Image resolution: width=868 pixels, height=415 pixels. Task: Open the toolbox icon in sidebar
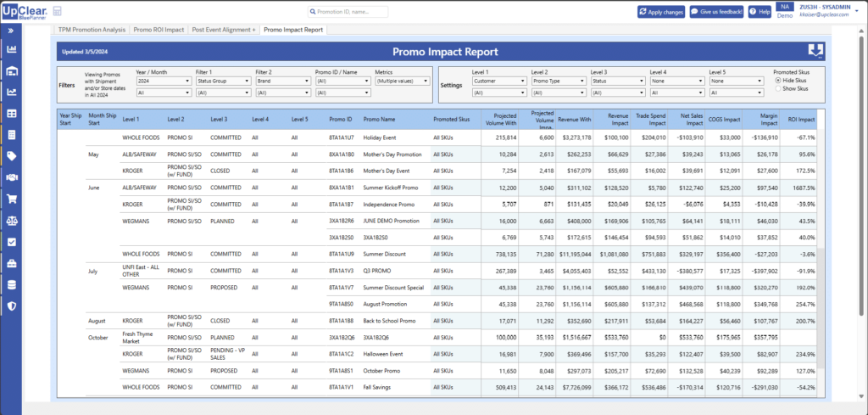(x=11, y=263)
